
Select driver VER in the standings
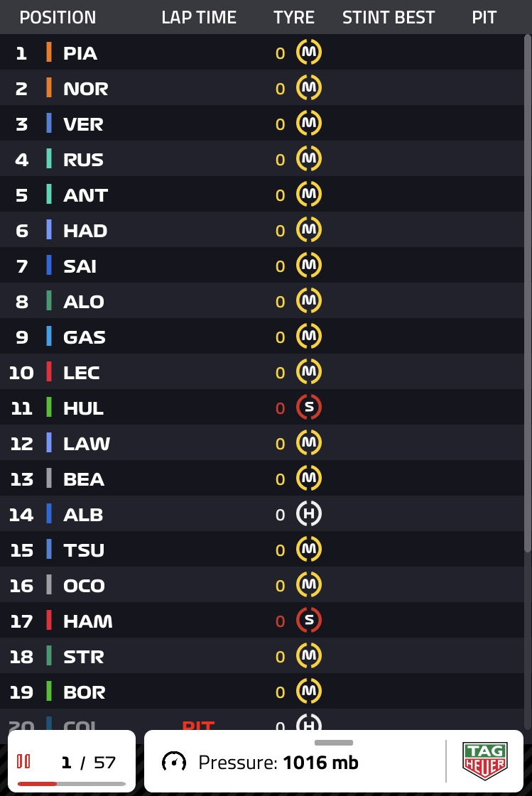click(83, 124)
